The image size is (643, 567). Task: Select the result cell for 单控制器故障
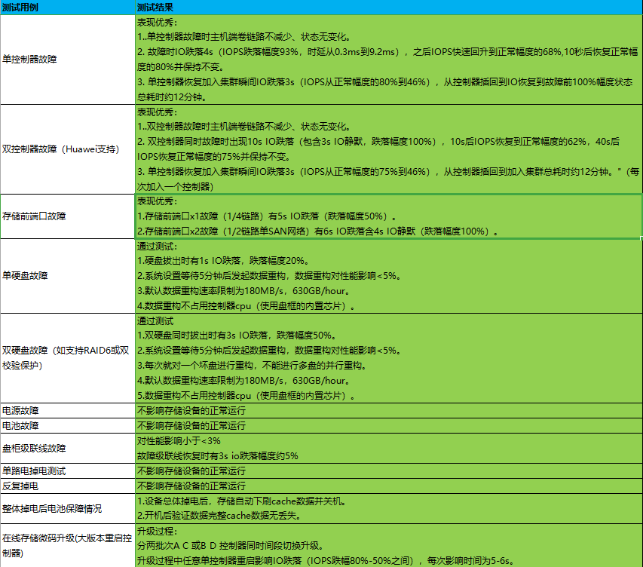tap(388, 59)
